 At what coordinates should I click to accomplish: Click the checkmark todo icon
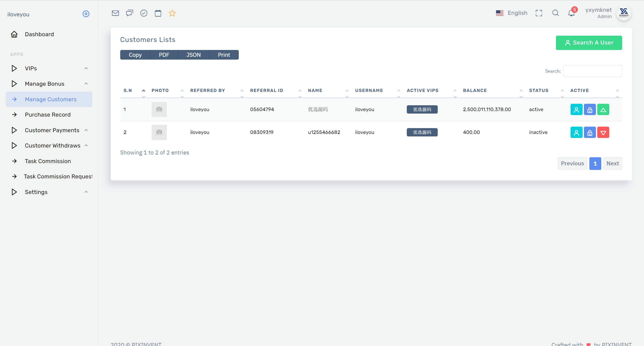(x=144, y=13)
